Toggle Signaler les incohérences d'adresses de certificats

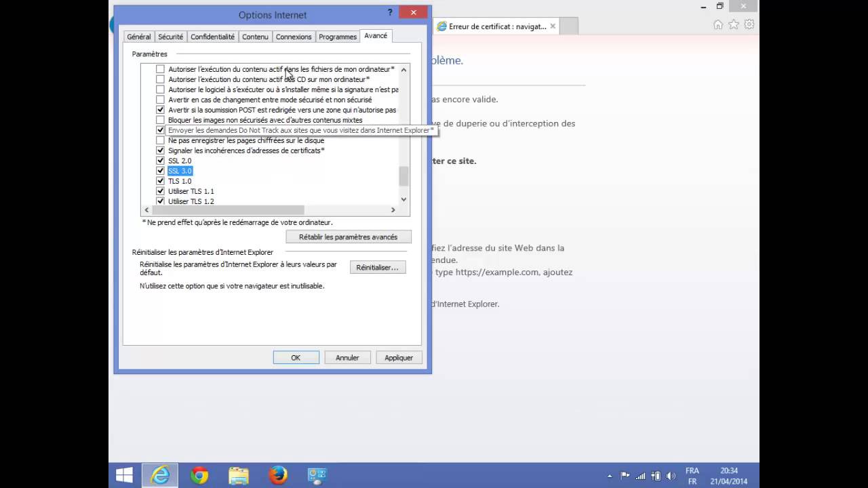tap(161, 150)
